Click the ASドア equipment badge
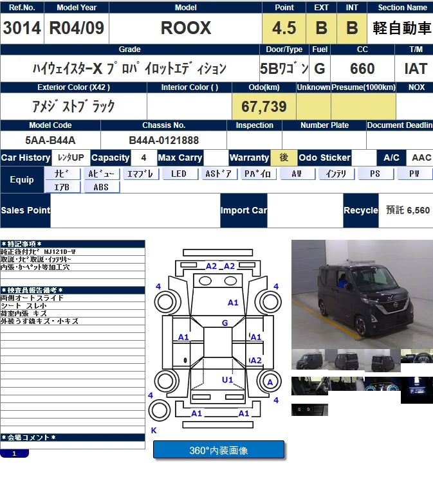 (x=219, y=174)
